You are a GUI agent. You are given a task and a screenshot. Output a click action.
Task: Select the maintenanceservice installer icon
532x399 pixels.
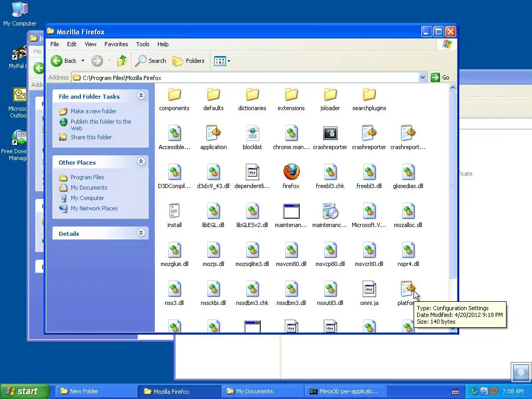(x=330, y=216)
